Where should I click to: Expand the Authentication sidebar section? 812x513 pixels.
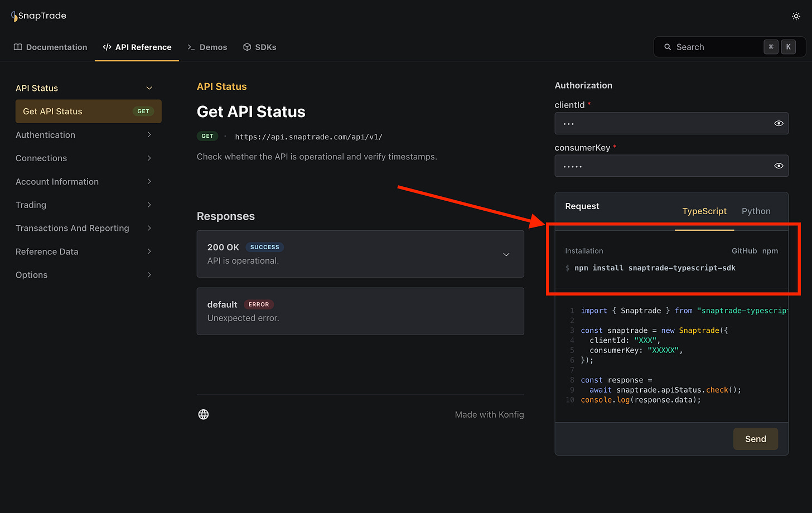coord(149,135)
